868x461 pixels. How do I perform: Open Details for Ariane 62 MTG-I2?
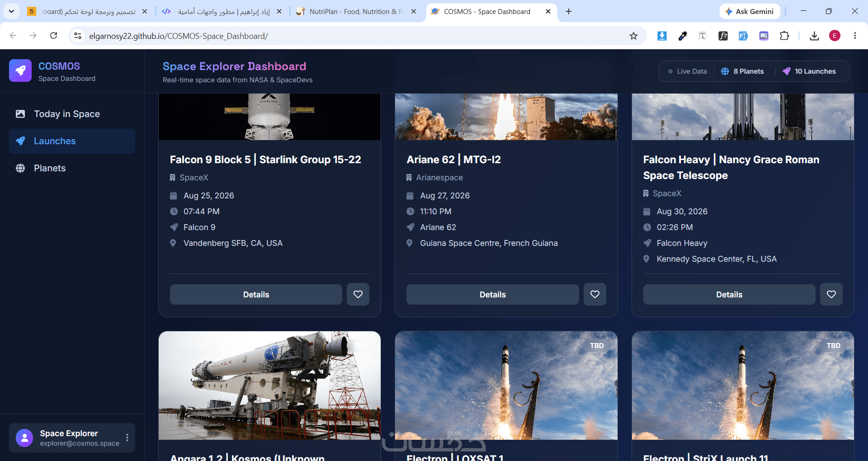tap(492, 294)
